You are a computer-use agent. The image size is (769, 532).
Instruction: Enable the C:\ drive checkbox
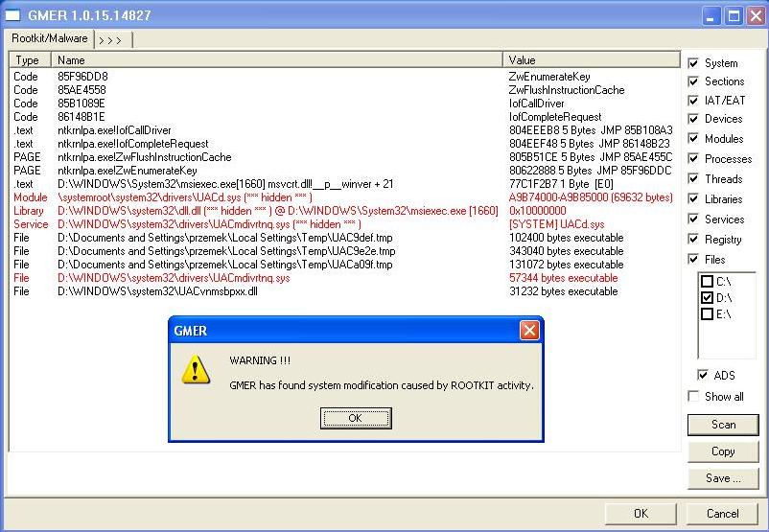(707, 282)
